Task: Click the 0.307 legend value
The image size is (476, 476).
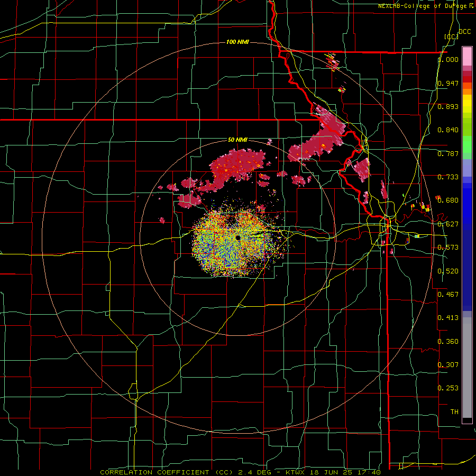Action: [448, 364]
